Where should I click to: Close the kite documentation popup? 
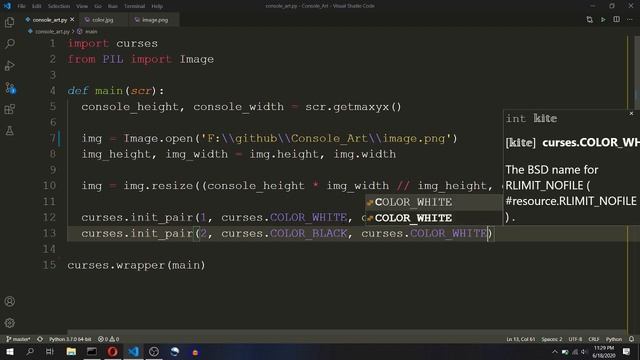[631, 113]
